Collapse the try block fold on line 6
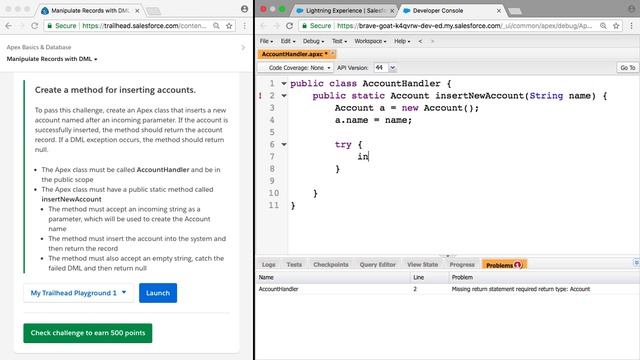Viewport: 640px width, 360px height. (284, 144)
